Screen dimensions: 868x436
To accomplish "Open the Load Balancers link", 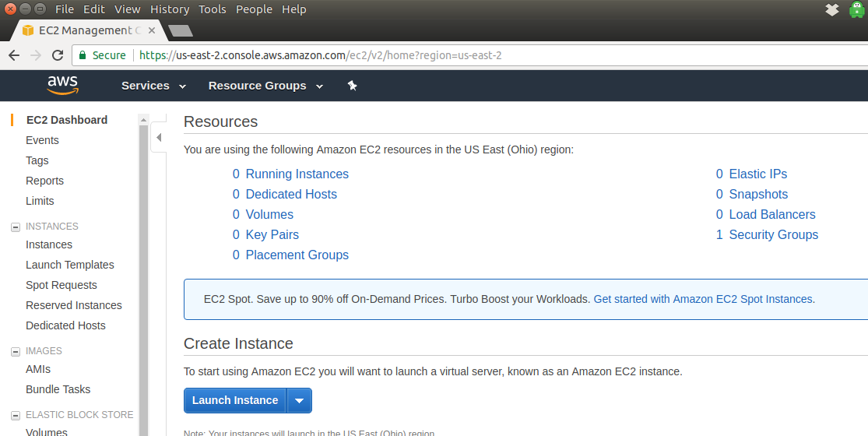I will pos(772,214).
